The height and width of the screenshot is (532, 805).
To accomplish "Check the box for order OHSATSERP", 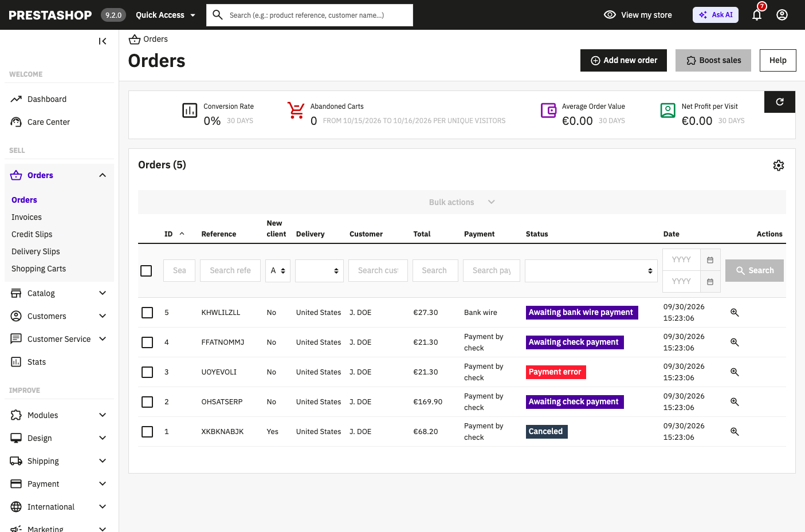I will pos(147,402).
